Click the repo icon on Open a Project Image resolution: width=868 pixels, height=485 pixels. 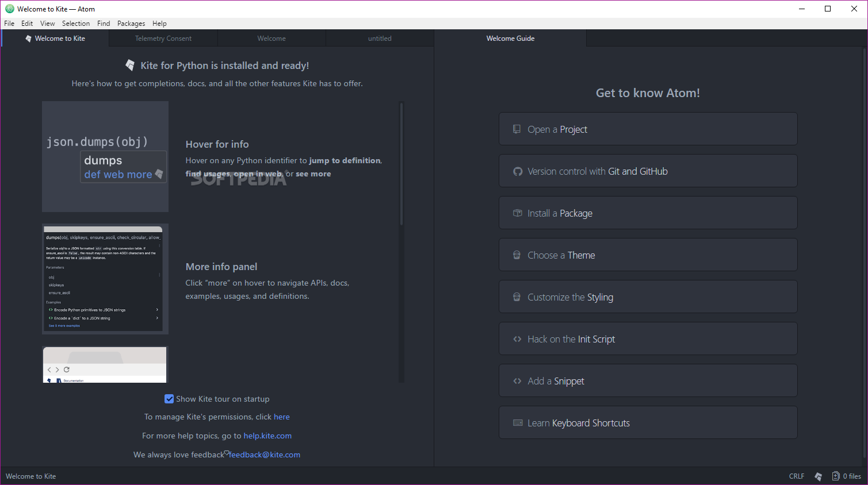coord(517,129)
